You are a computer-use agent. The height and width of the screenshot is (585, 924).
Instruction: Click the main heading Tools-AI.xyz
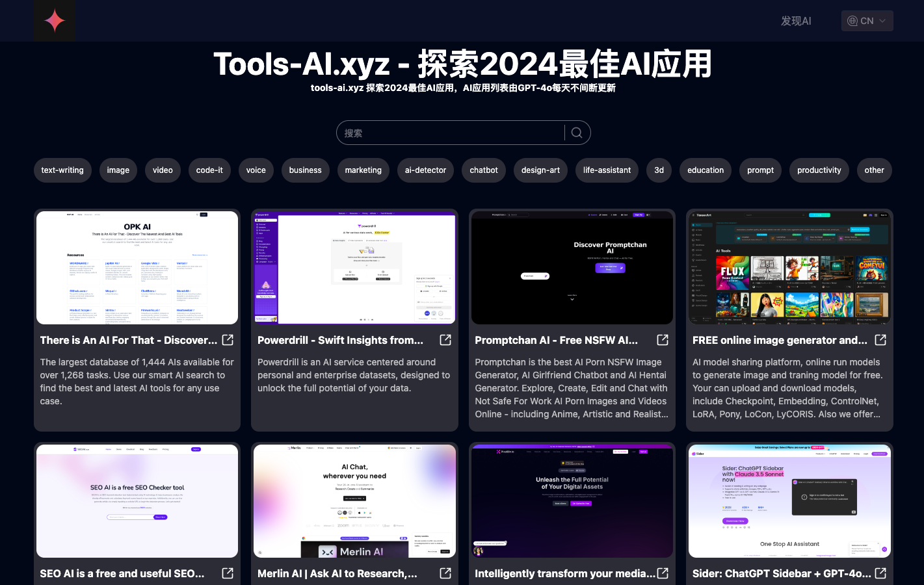(x=462, y=64)
